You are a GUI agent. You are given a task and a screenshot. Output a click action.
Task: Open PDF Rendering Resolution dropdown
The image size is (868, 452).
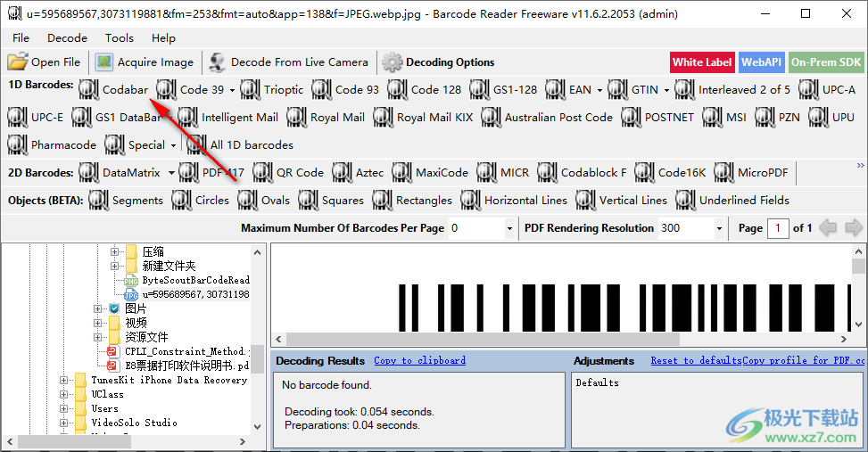tap(719, 228)
